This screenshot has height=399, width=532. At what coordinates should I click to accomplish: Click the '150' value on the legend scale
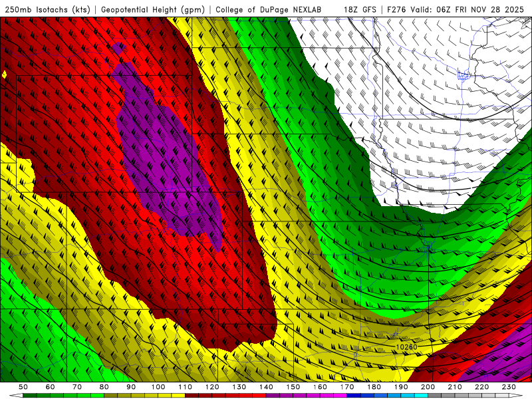tap(293, 387)
